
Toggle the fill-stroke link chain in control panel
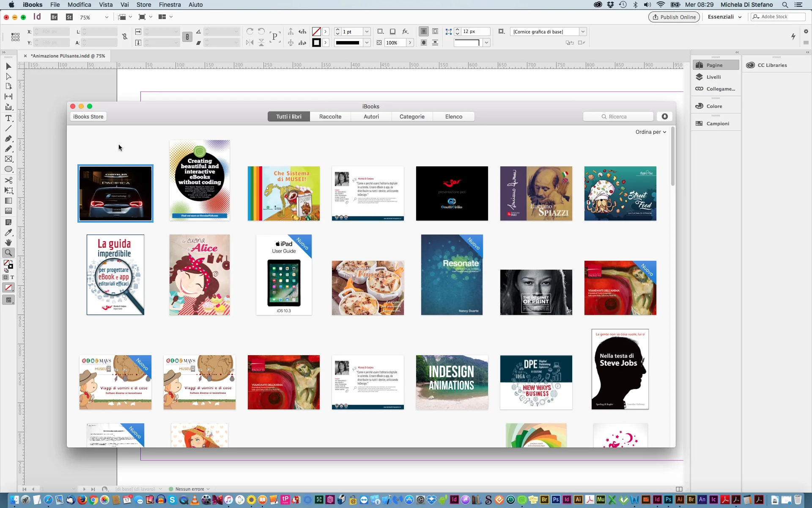tap(187, 37)
